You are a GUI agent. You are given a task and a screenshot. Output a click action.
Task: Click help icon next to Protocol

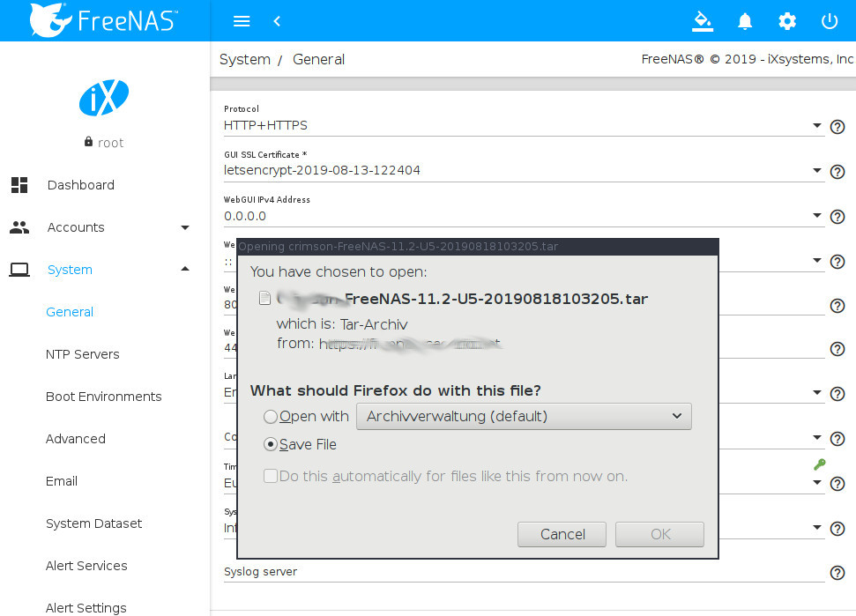pyautogui.click(x=837, y=127)
